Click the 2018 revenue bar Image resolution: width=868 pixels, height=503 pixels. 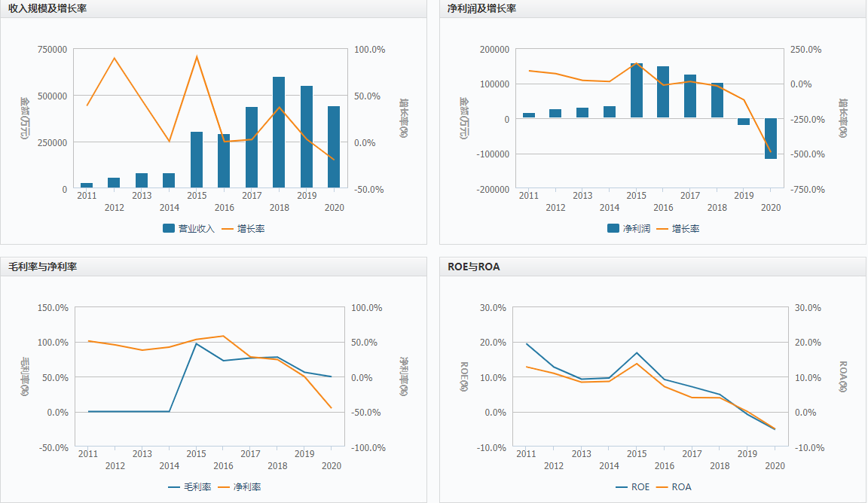(x=279, y=133)
